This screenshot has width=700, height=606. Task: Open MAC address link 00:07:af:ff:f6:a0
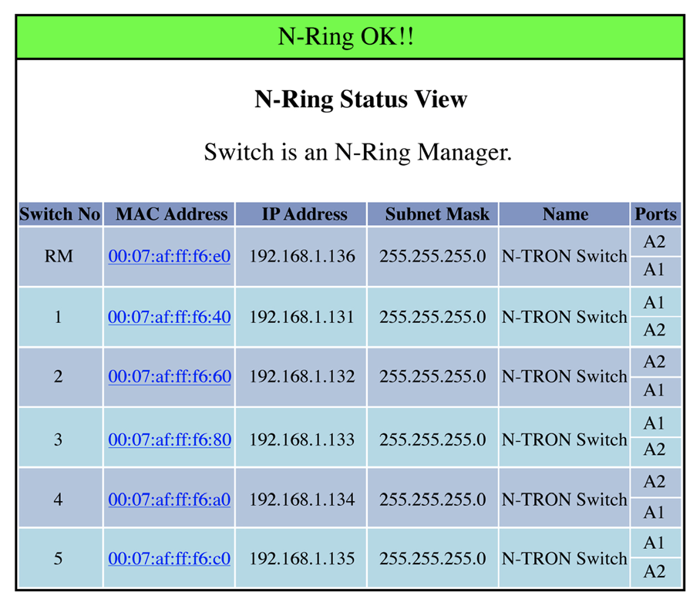(x=169, y=500)
